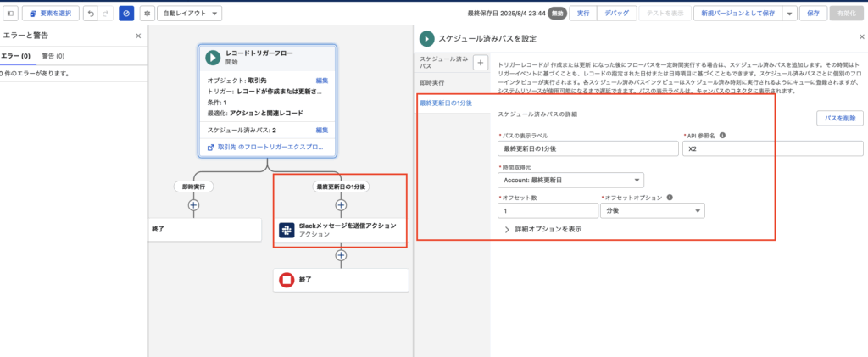Toggle the left sidebar panel icon
Image resolution: width=868 pixels, height=357 pixels.
[10, 14]
